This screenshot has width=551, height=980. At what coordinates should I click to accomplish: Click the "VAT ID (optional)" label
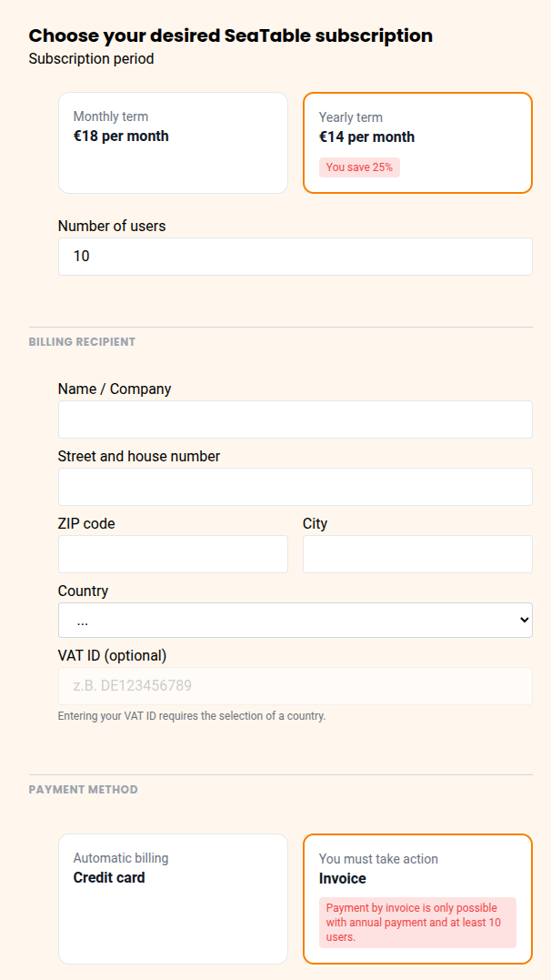(x=112, y=655)
